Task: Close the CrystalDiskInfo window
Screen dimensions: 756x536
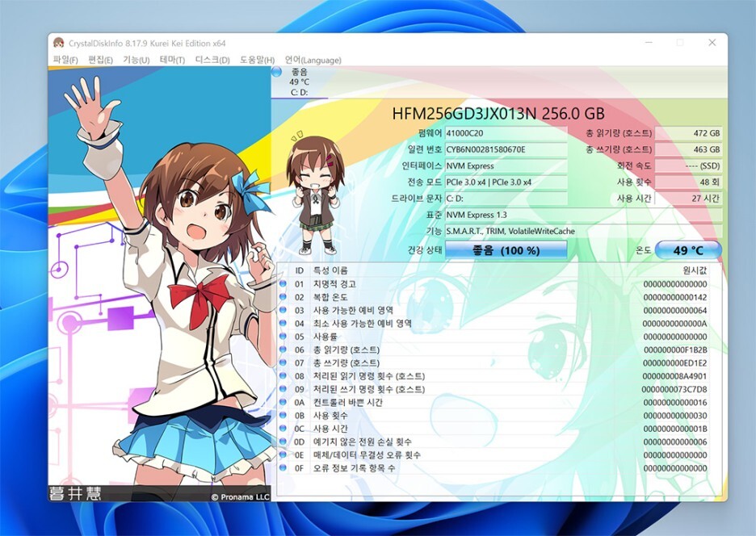Action: 712,43
